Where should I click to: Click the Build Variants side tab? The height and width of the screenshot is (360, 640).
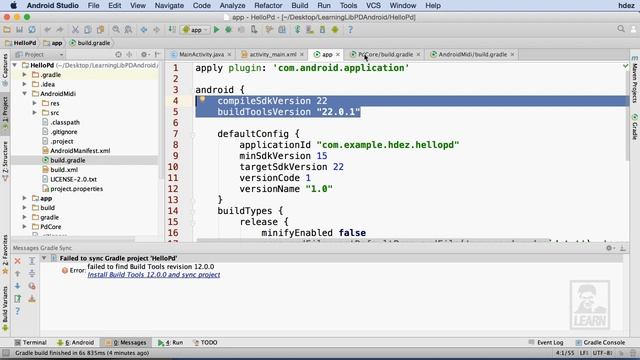(x=5, y=308)
